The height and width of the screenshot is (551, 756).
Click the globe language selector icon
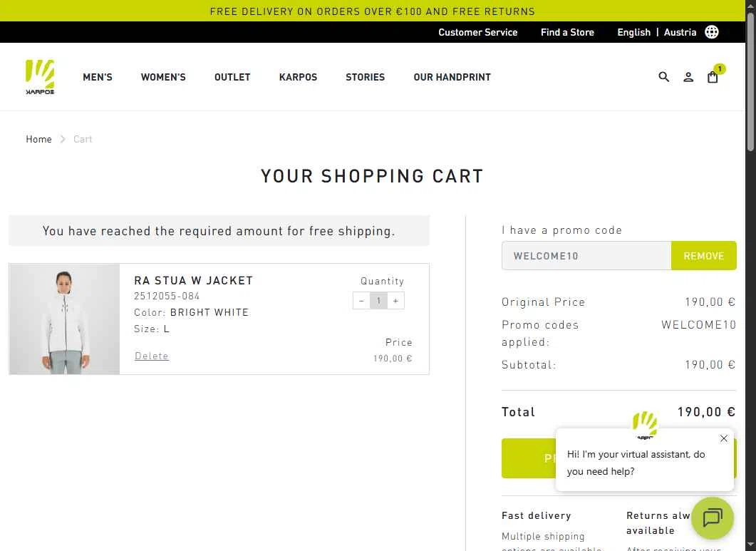click(x=711, y=32)
